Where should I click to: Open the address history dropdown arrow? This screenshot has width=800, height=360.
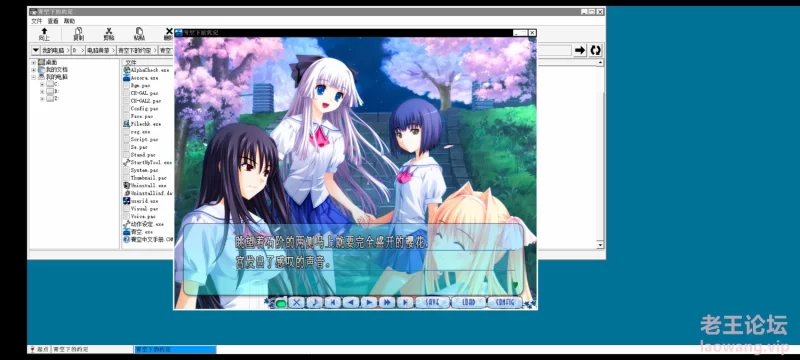click(35, 50)
